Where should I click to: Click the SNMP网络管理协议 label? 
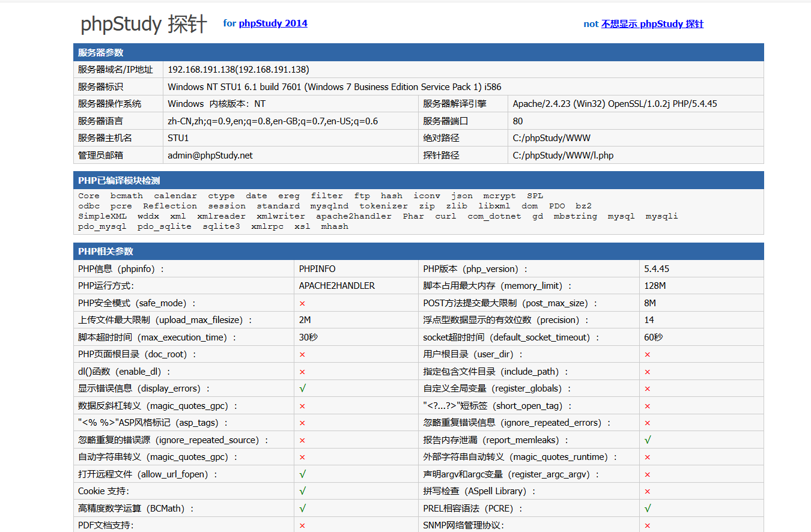(464, 525)
